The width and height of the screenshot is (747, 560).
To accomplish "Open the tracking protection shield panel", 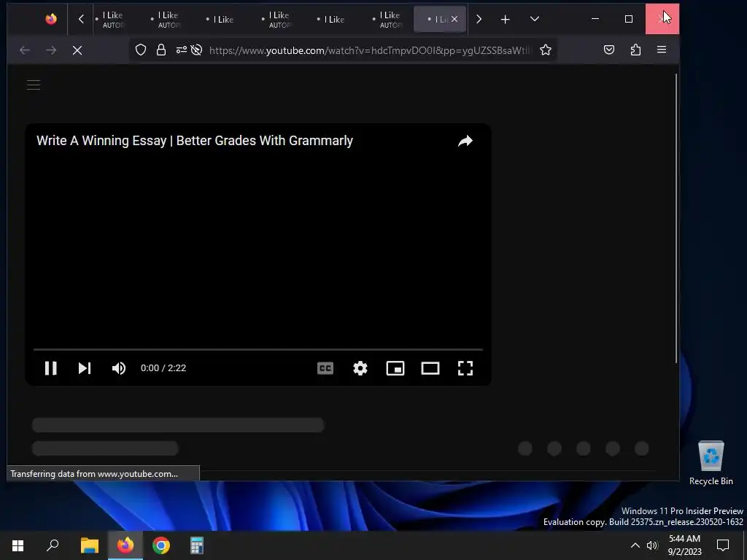I will click(x=141, y=50).
